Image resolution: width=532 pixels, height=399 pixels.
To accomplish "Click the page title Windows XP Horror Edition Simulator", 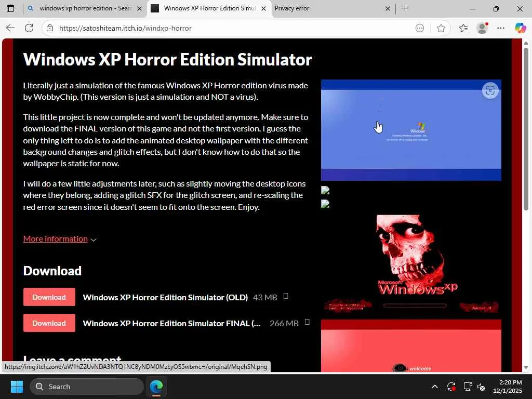I will [168, 60].
